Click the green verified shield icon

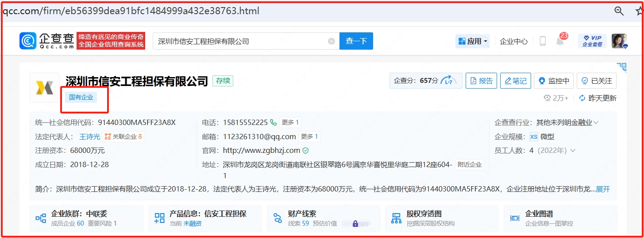[305, 151]
